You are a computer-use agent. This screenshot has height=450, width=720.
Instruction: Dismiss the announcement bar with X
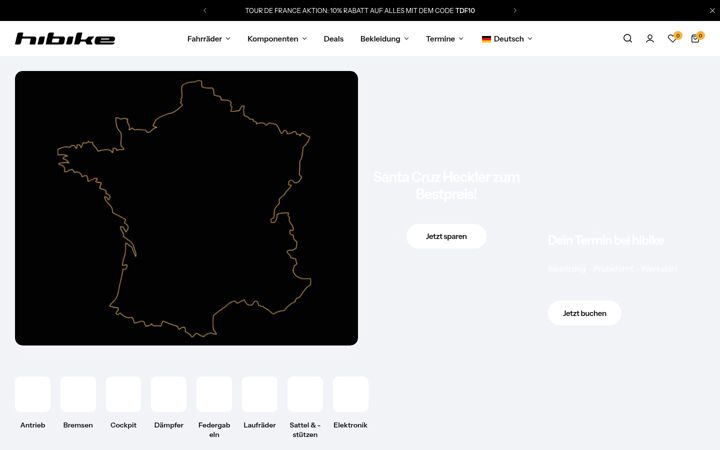click(712, 11)
